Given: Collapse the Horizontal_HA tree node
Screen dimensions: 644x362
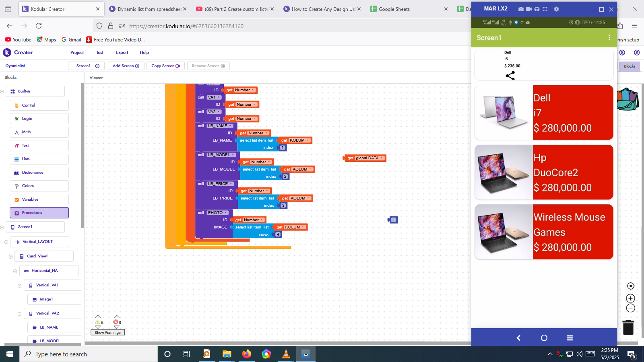Looking at the screenshot, I should 15,271.
